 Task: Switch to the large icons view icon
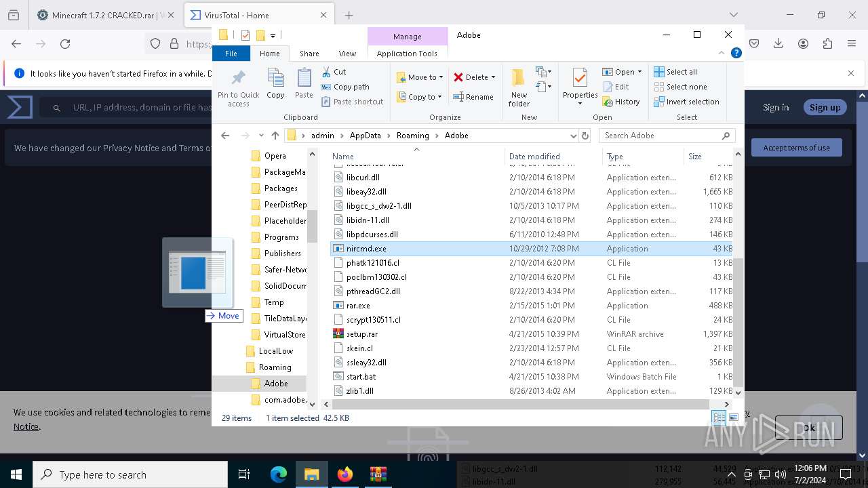(734, 418)
